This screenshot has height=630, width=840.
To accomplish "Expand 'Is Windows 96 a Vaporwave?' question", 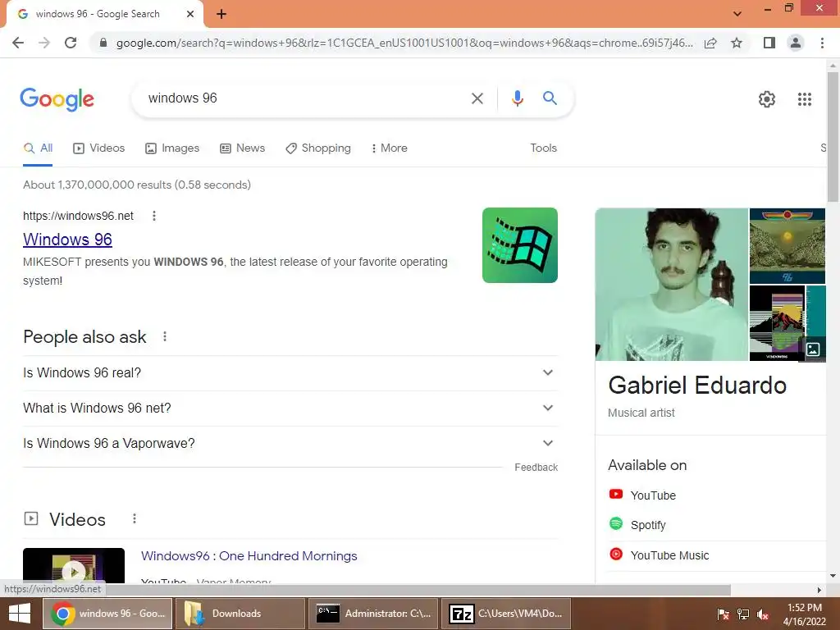I will click(290, 444).
